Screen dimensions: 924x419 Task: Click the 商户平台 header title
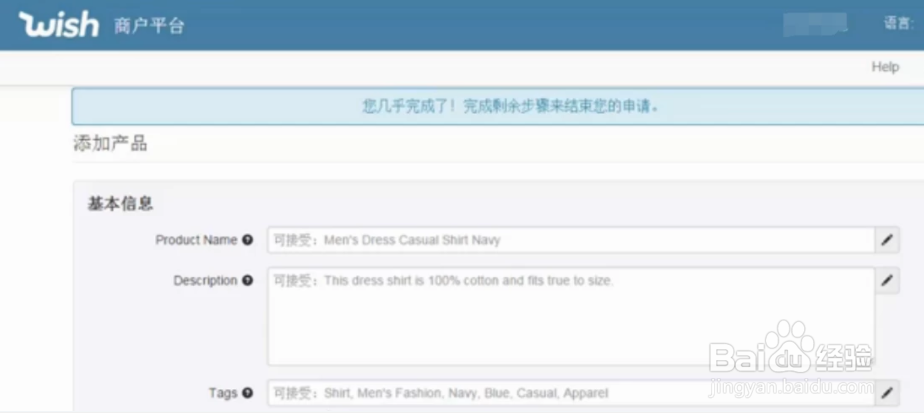pyautogui.click(x=149, y=26)
